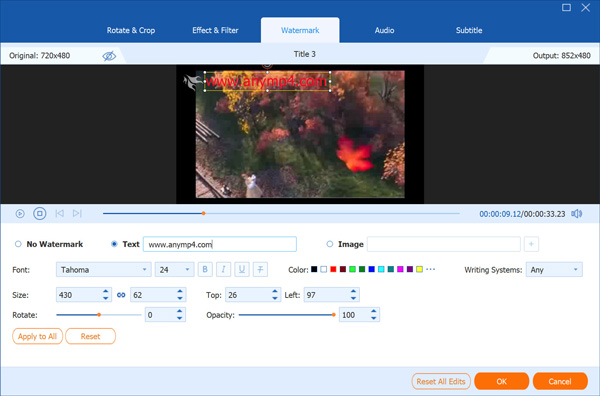Pick the purple color swatch
Screen dimensions: 600x396
tap(409, 269)
